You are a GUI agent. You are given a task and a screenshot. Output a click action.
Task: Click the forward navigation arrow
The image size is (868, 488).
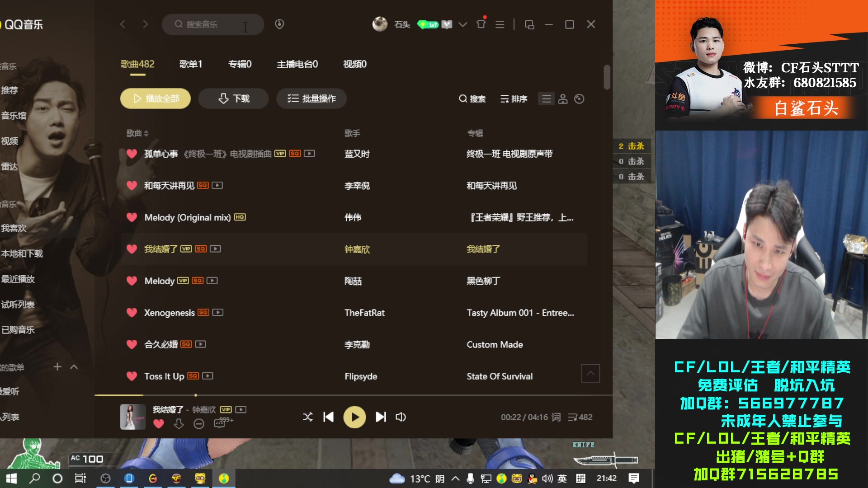[145, 24]
